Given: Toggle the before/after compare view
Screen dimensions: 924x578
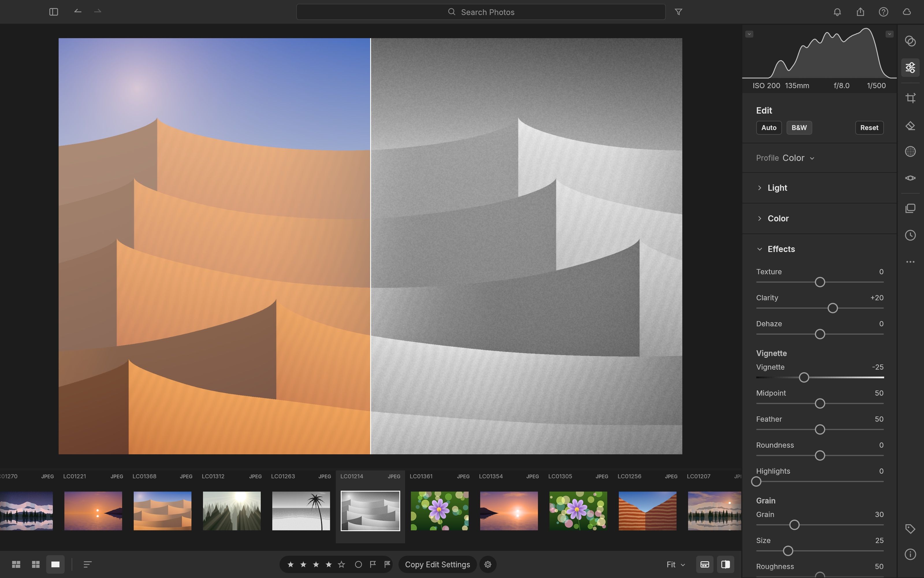Looking at the screenshot, I should point(725,564).
